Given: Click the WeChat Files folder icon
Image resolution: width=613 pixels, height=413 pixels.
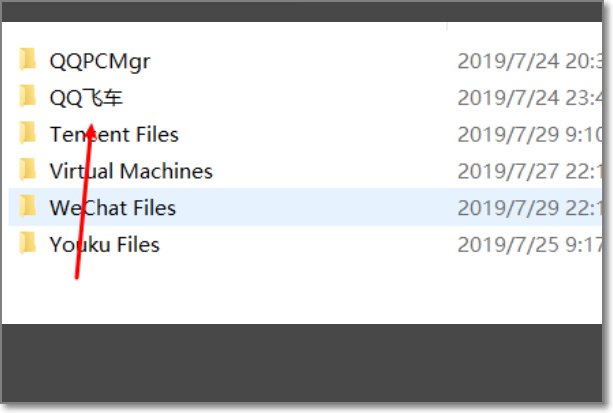Looking at the screenshot, I should (x=28, y=208).
